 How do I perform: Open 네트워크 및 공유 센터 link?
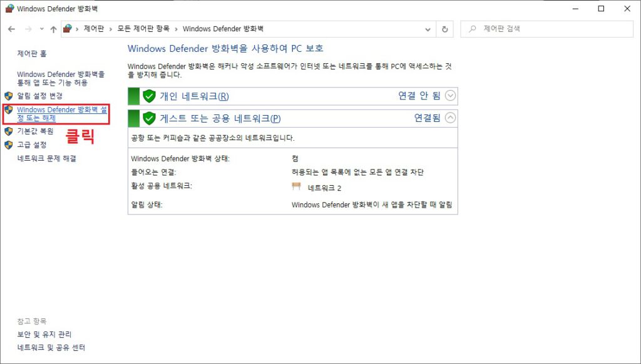pos(51,348)
